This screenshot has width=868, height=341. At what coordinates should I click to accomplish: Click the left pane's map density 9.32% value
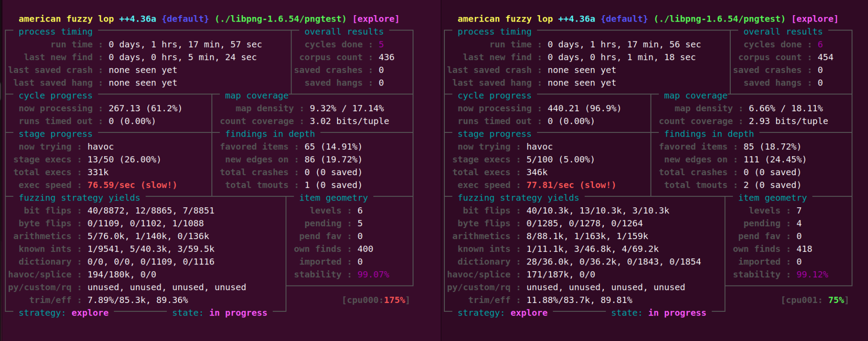tap(323, 108)
